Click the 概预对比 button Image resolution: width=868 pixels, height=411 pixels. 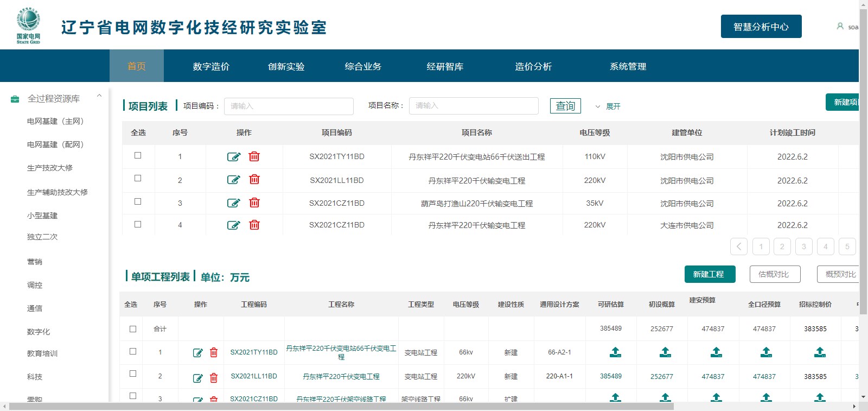[838, 274]
